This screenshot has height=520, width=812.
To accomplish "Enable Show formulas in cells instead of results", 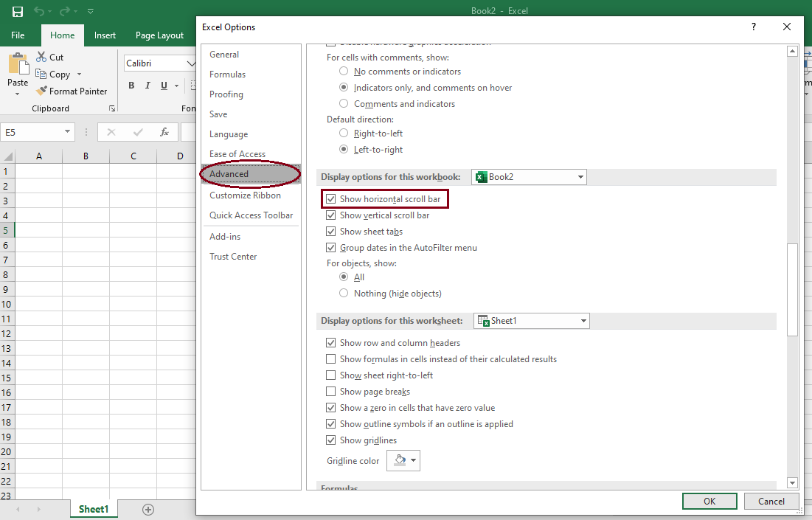I will [331, 358].
